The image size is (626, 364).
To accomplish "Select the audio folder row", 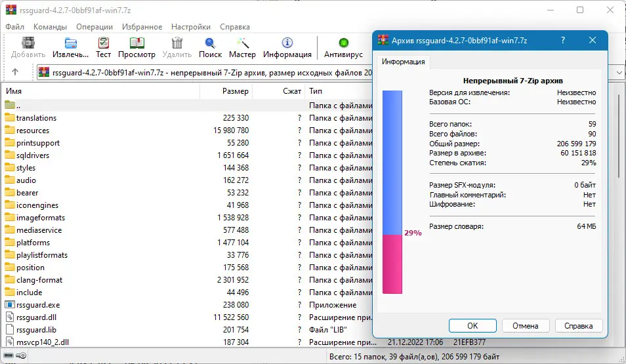I will pyautogui.click(x=188, y=180).
